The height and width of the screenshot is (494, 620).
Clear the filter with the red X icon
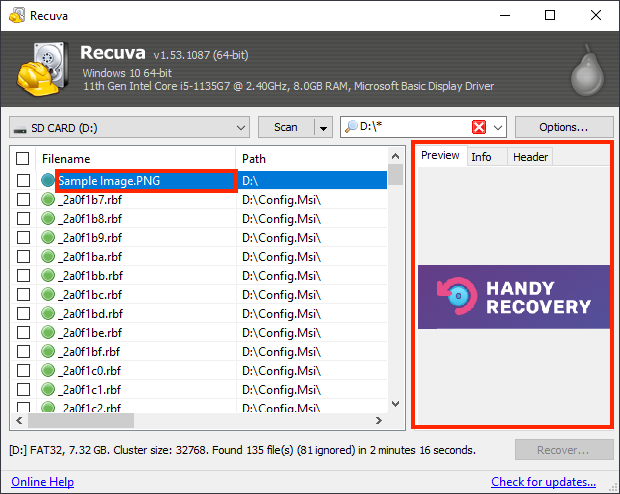click(x=479, y=127)
